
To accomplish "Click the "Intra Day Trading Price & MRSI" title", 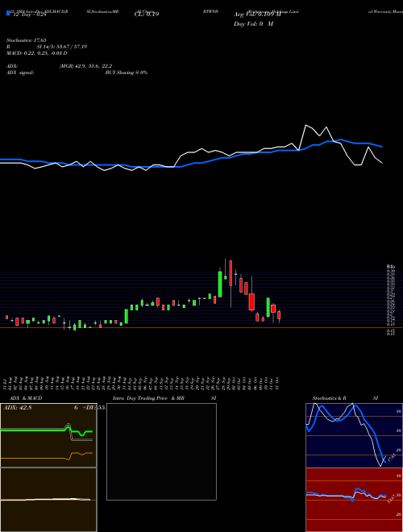I will pyautogui.click(x=164, y=398).
